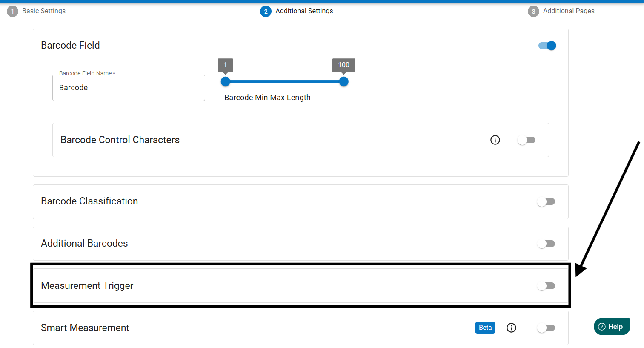Click the Barcode Control Characters info icon
The image size is (644, 348).
coord(495,140)
